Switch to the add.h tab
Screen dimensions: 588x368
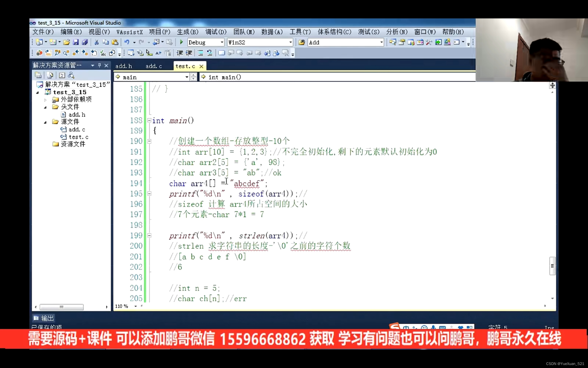(x=124, y=66)
